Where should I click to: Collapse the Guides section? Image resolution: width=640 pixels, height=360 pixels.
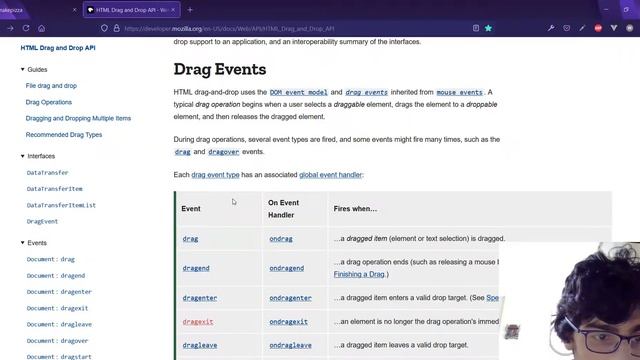click(22, 69)
